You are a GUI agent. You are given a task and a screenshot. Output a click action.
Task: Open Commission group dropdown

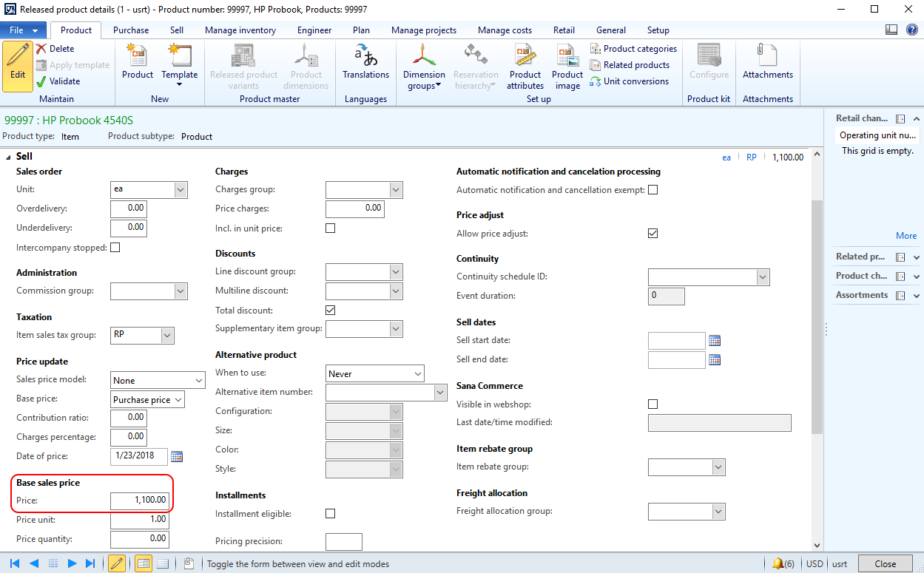point(181,291)
